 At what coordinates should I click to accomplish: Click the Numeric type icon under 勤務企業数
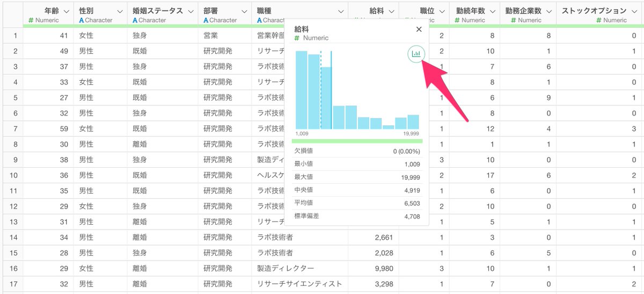point(514,20)
